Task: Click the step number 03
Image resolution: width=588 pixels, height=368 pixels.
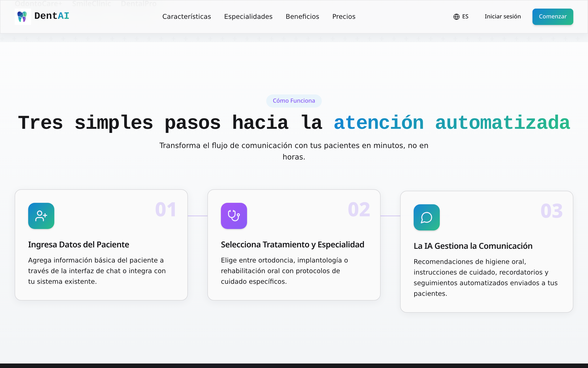Action: click(551, 211)
